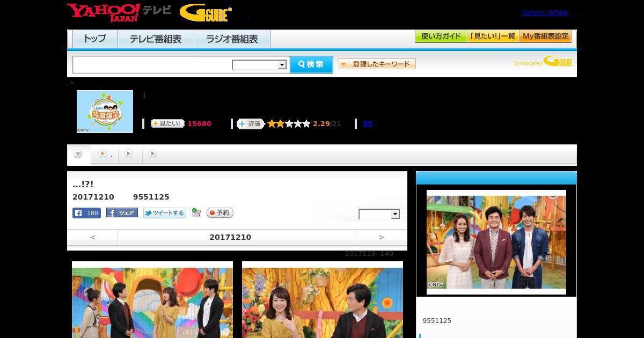Focus the keyword search input field
This screenshot has width=644, height=338.
(152, 64)
